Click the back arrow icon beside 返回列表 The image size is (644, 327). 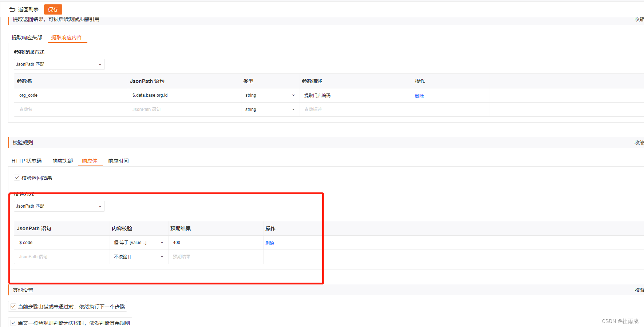(x=12, y=9)
